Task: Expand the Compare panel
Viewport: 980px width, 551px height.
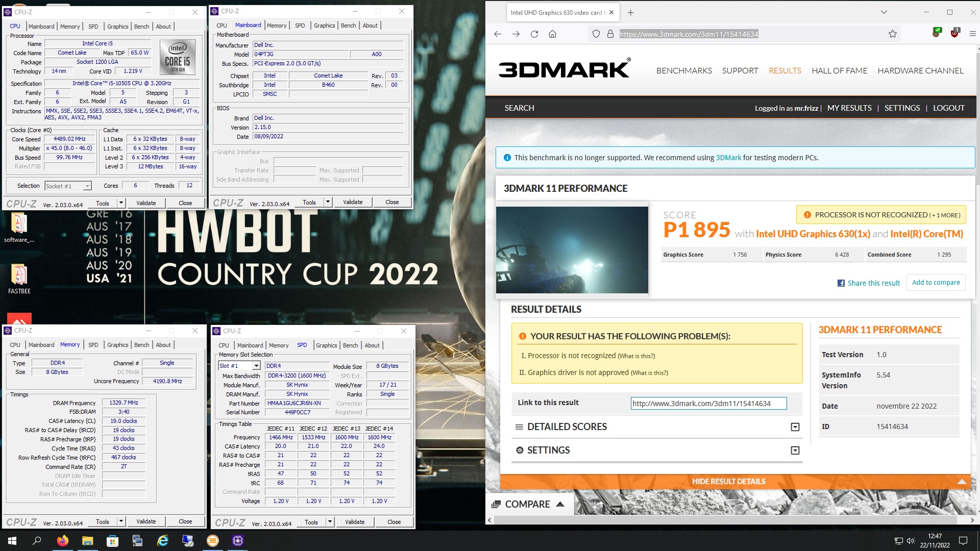Action: (x=528, y=504)
